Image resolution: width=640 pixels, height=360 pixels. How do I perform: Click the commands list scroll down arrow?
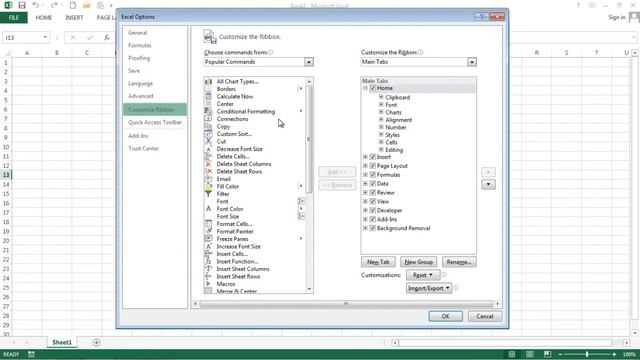(309, 289)
